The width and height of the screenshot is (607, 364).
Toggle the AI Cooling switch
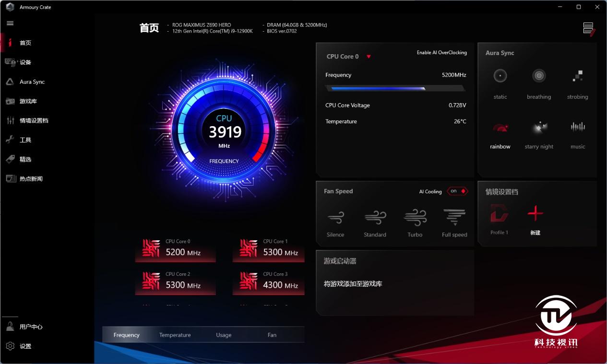(x=457, y=191)
